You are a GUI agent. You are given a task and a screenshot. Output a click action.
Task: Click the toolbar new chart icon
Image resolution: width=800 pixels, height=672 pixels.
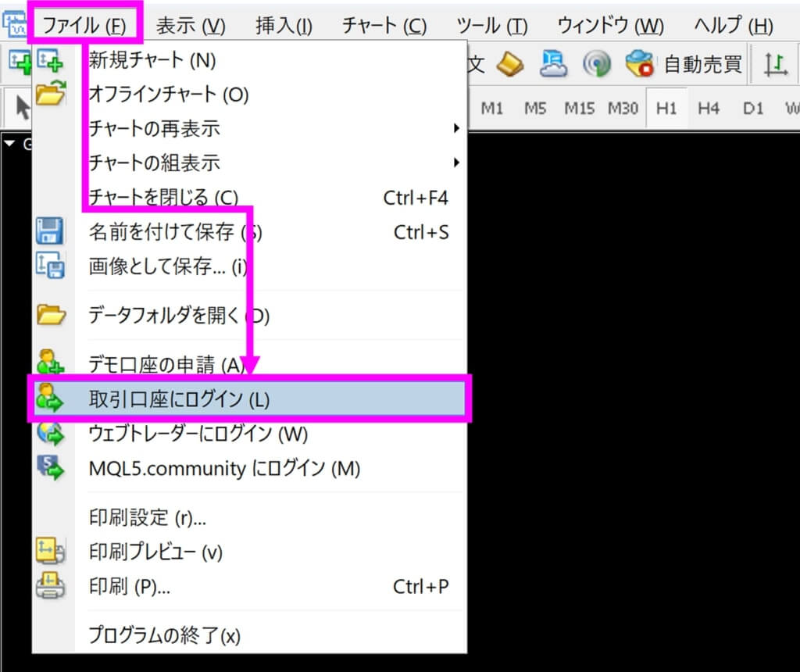[x=20, y=63]
